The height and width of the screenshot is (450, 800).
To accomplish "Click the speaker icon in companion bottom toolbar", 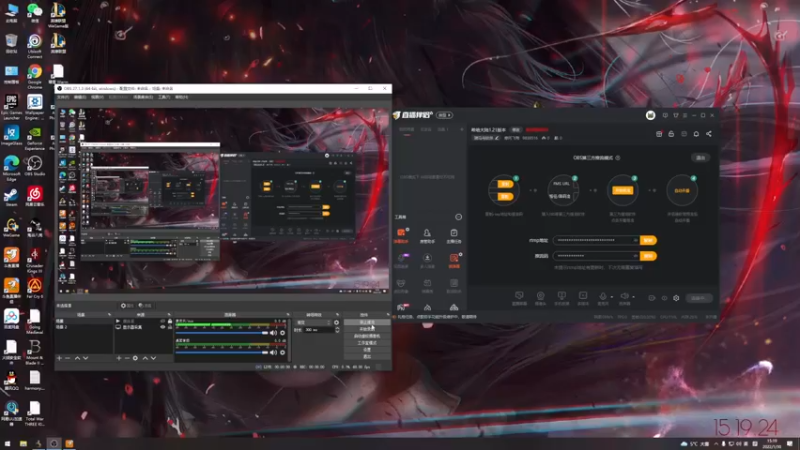I will pyautogui.click(x=624, y=296).
